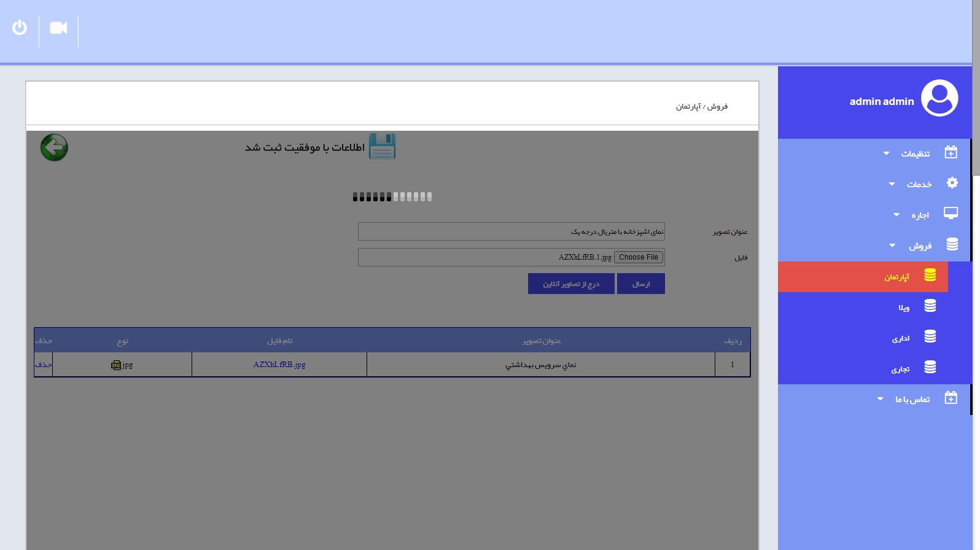Open the تجاری submenu item
The image size is (980, 550).
click(x=900, y=369)
